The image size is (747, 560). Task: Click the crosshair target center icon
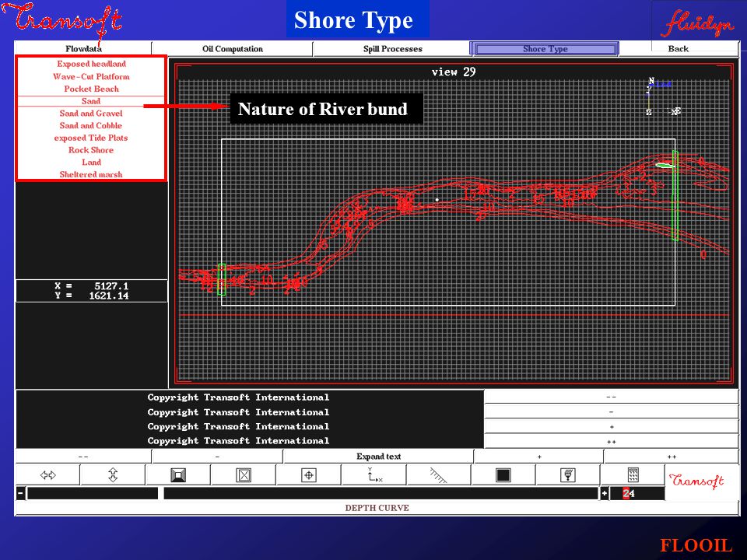tap(309, 474)
